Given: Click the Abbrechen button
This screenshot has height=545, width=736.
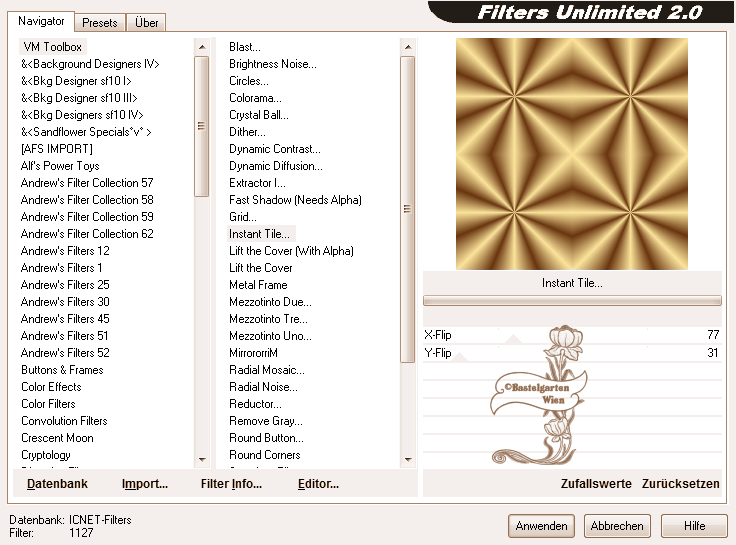Looking at the screenshot, I should point(617,526).
